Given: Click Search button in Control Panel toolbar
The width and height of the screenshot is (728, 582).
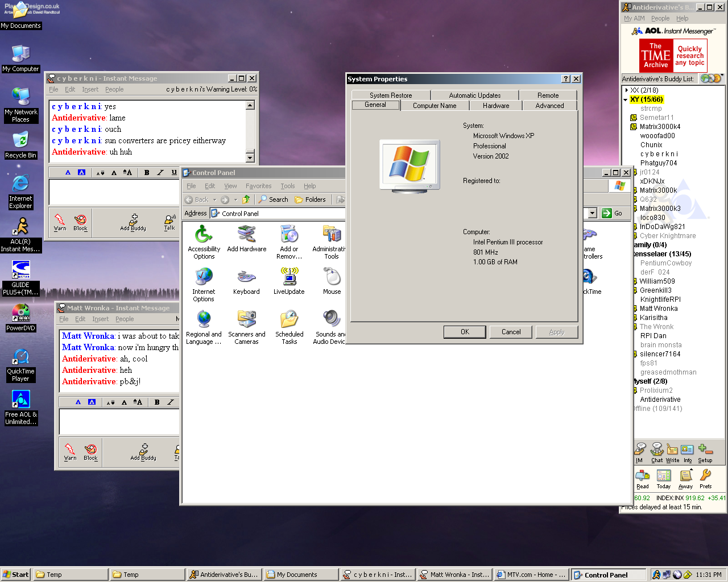Looking at the screenshot, I should coord(273,199).
